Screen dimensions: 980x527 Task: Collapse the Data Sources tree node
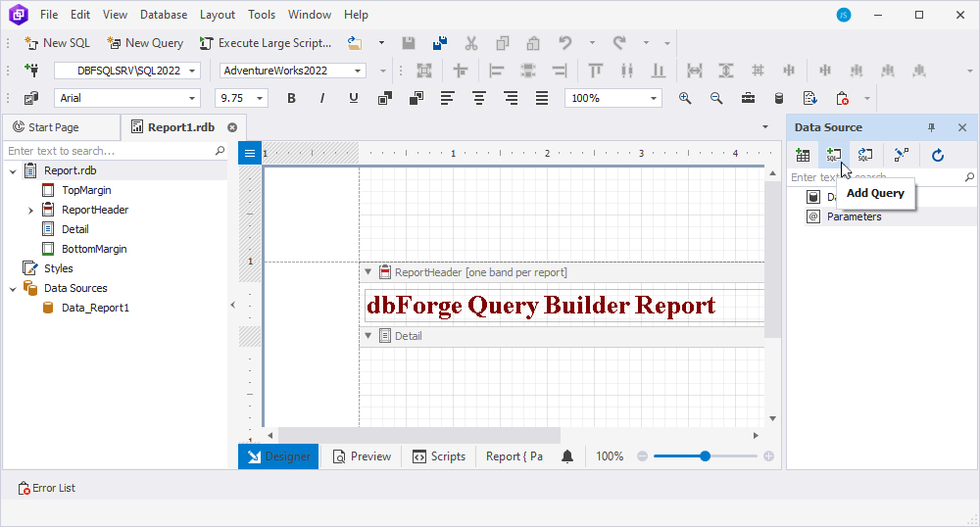pos(13,288)
